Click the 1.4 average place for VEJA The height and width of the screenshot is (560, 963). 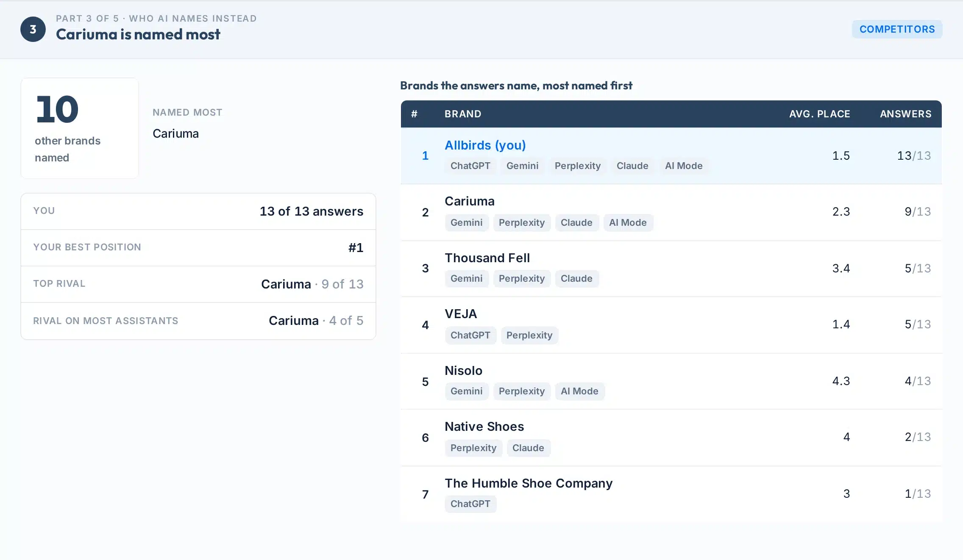(x=841, y=324)
